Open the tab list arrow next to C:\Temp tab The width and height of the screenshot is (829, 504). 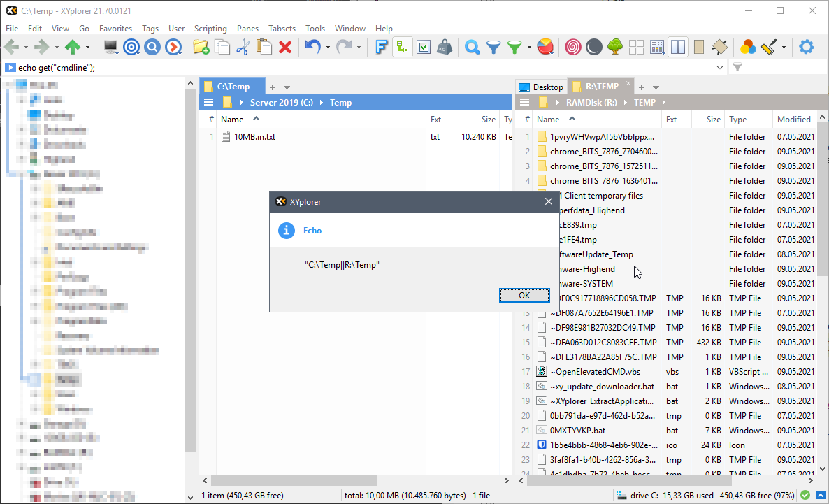click(287, 87)
